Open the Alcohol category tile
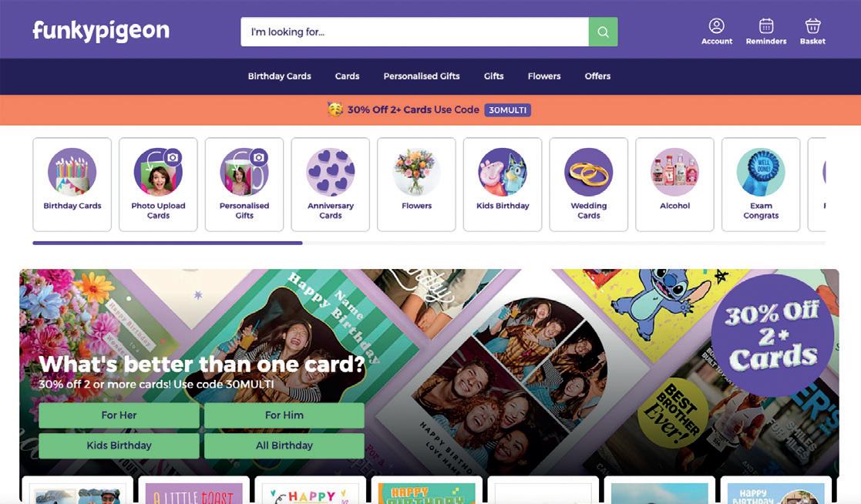 [675, 184]
